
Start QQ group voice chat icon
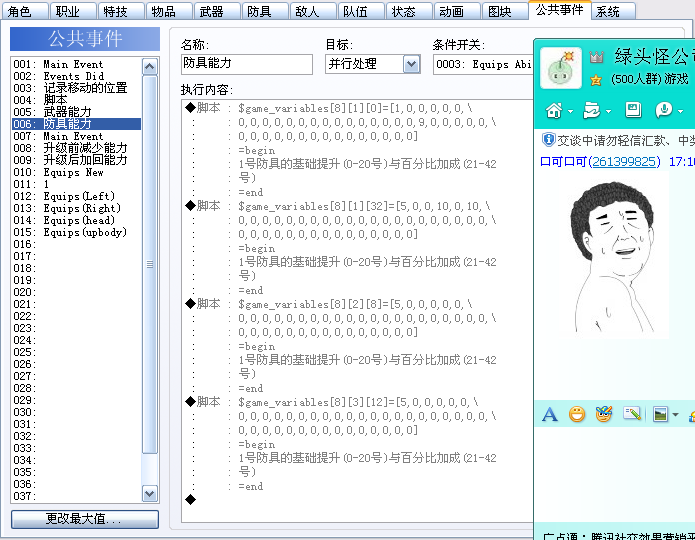point(664,110)
